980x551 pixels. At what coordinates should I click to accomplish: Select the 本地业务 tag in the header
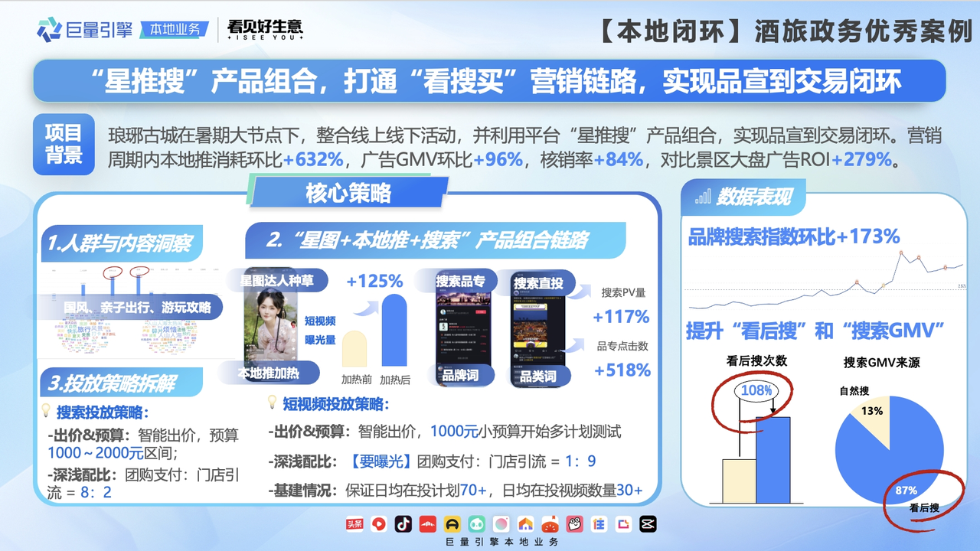tap(175, 30)
